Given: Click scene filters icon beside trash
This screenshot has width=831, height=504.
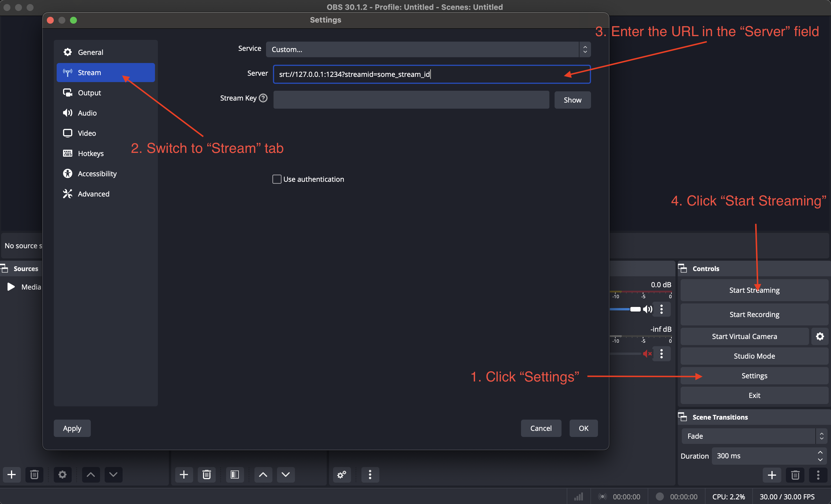Looking at the screenshot, I should pyautogui.click(x=235, y=474).
